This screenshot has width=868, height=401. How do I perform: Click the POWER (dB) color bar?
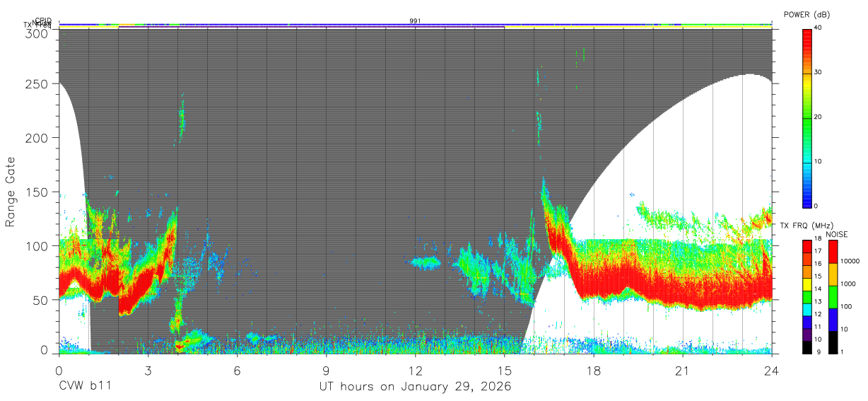pos(807,117)
